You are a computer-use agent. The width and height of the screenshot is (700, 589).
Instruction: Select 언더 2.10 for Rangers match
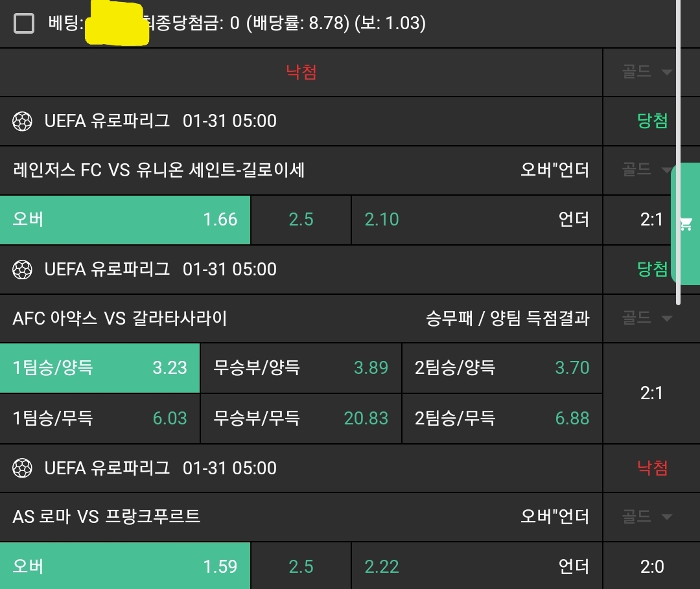[476, 220]
